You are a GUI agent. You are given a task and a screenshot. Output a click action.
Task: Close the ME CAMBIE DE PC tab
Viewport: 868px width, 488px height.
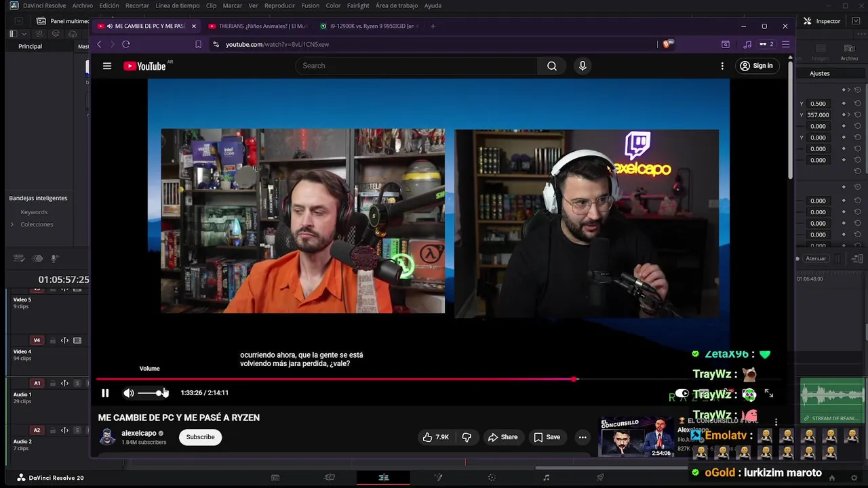tap(194, 26)
